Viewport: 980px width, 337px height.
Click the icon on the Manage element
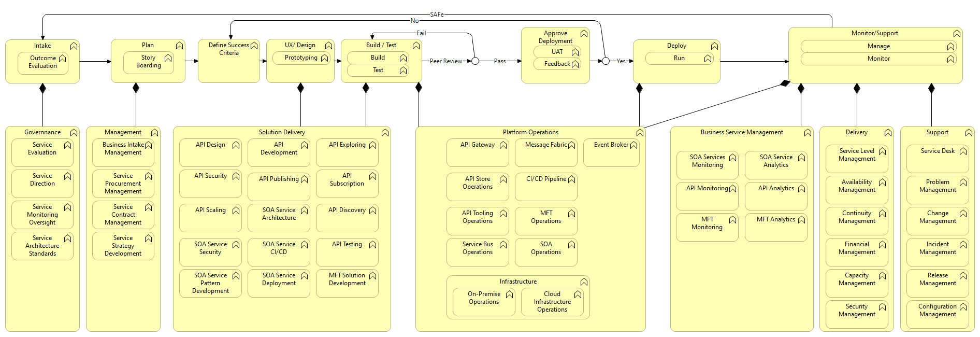950,47
